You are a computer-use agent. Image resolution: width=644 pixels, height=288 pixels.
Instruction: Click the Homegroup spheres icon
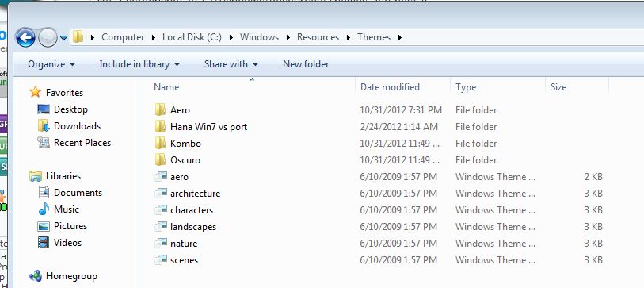(x=36, y=276)
